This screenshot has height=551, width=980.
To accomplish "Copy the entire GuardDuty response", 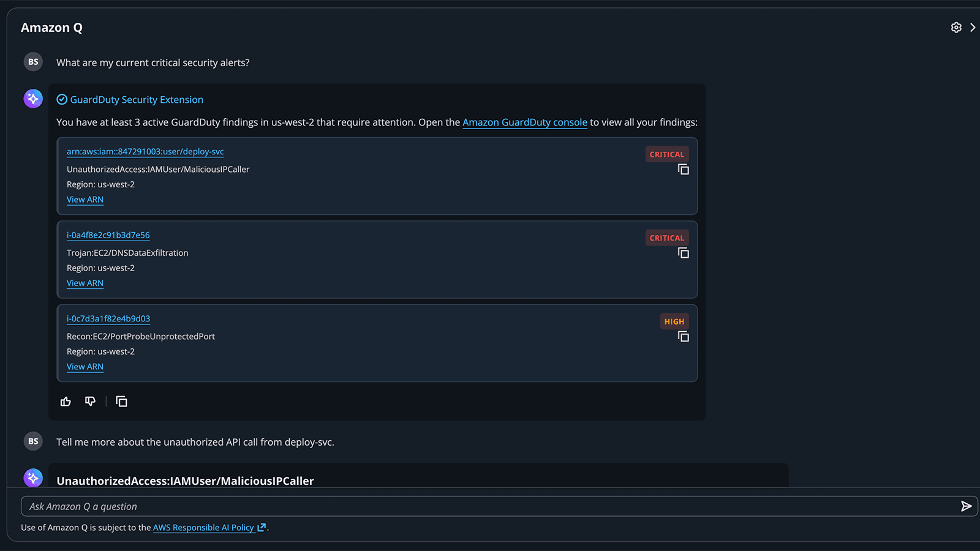I will click(121, 402).
